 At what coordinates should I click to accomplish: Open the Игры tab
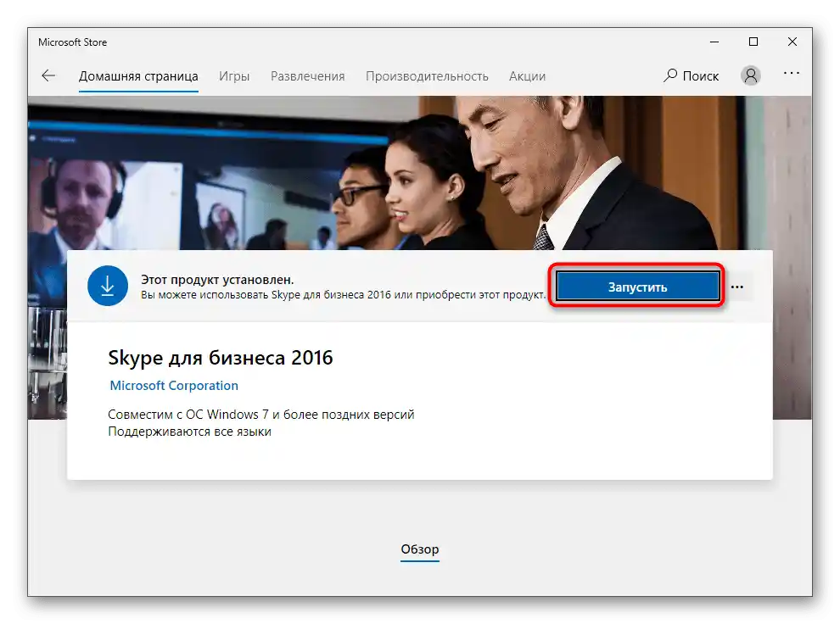point(234,76)
